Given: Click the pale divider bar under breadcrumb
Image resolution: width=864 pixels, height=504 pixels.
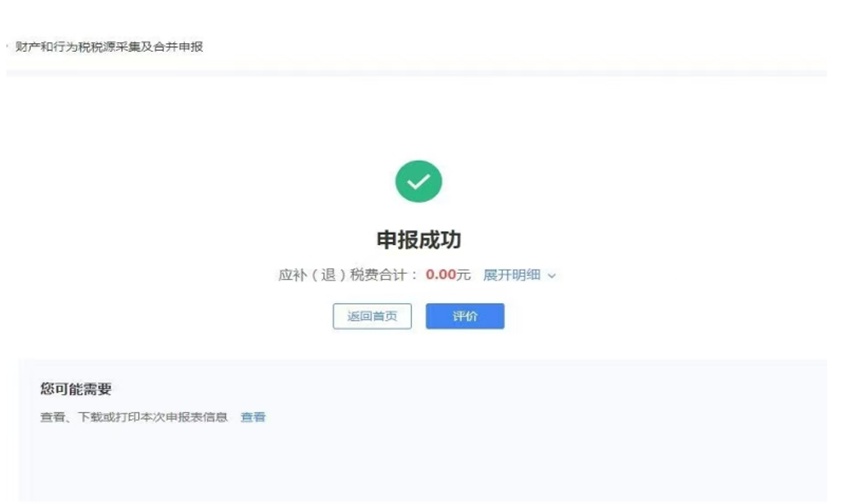Looking at the screenshot, I should [416, 73].
